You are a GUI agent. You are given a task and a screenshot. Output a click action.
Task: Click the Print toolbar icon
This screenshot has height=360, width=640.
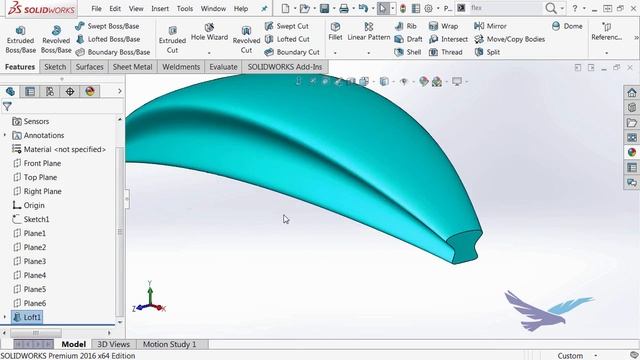[344, 8]
